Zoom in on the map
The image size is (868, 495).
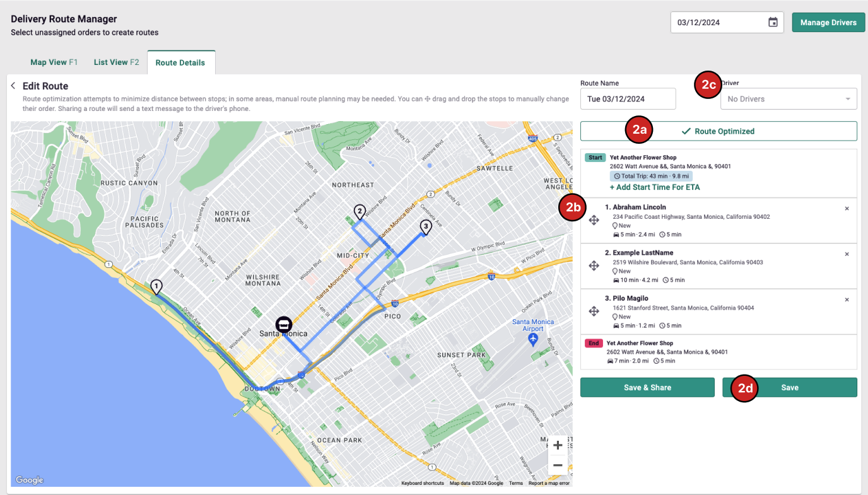558,445
